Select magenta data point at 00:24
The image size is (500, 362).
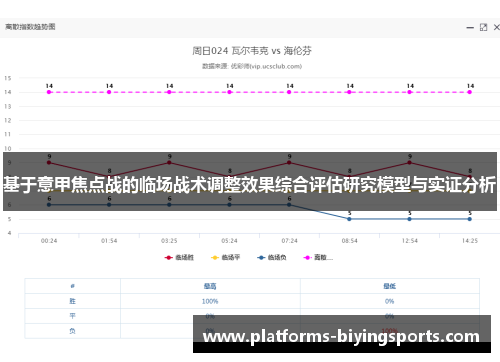[49, 92]
